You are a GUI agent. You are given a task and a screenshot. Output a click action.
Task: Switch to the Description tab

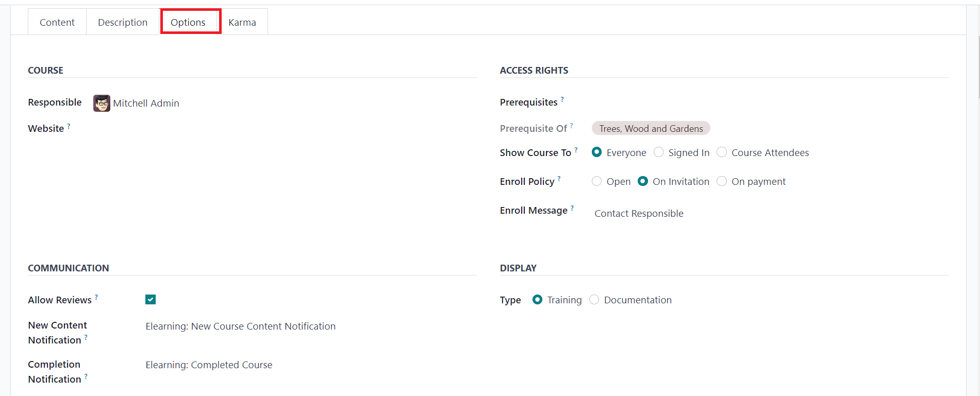click(x=123, y=22)
